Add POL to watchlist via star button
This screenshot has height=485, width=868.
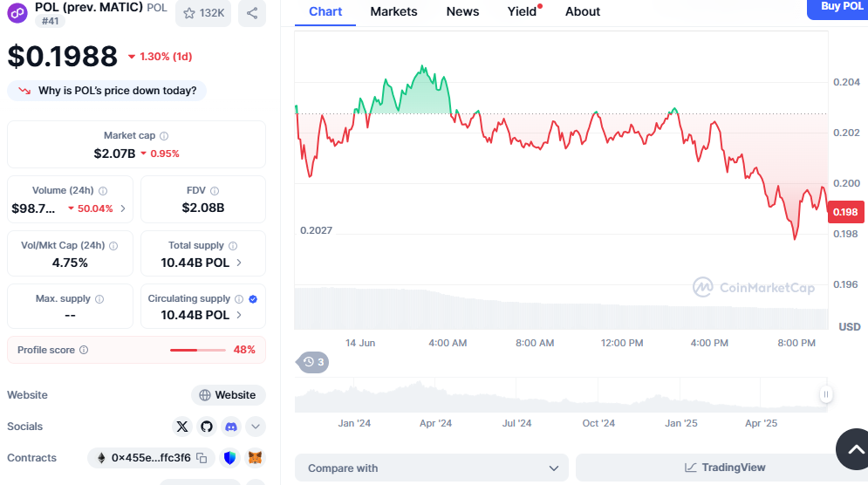click(x=203, y=13)
